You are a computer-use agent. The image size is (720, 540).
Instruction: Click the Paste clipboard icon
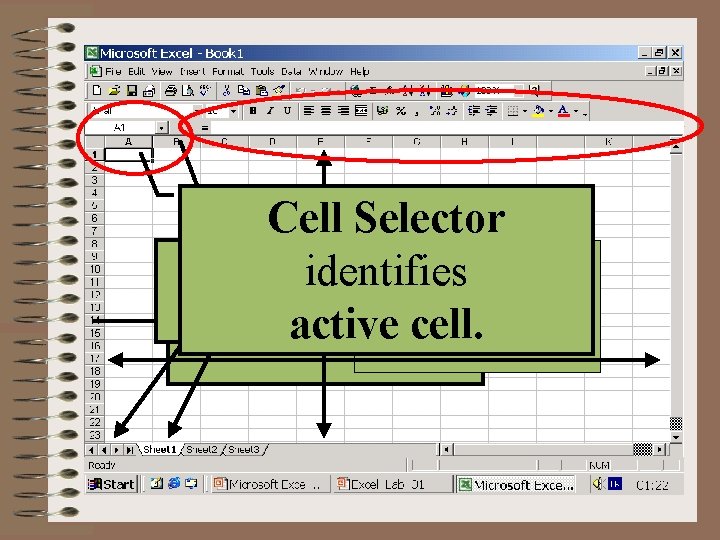coord(261,90)
